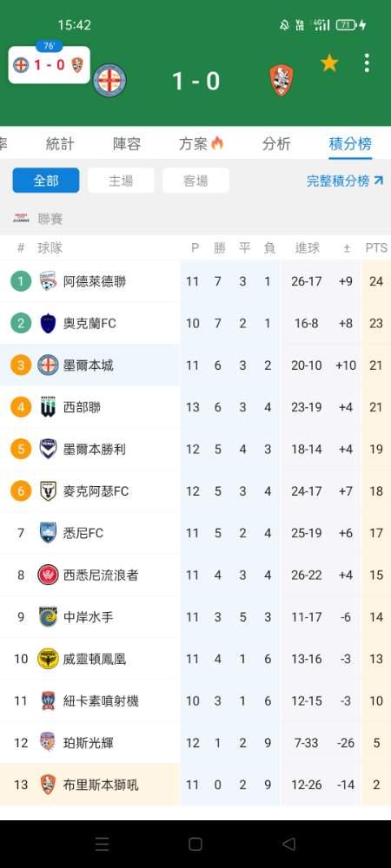Tap Melbourne City crest in header
391x868 pixels.
click(109, 80)
